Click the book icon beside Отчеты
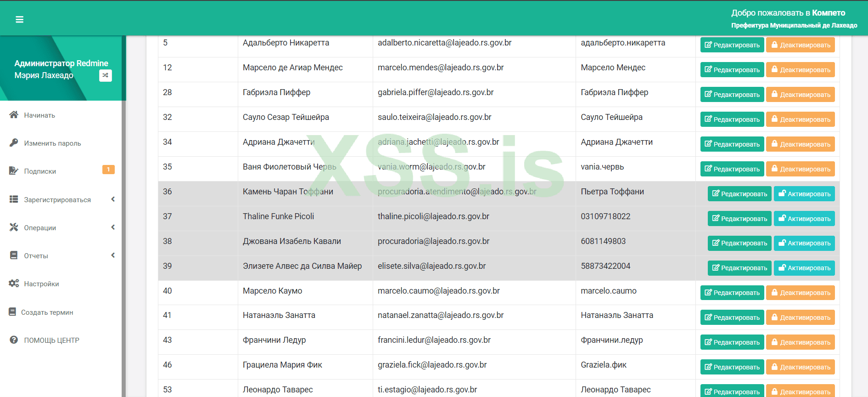 (14, 255)
